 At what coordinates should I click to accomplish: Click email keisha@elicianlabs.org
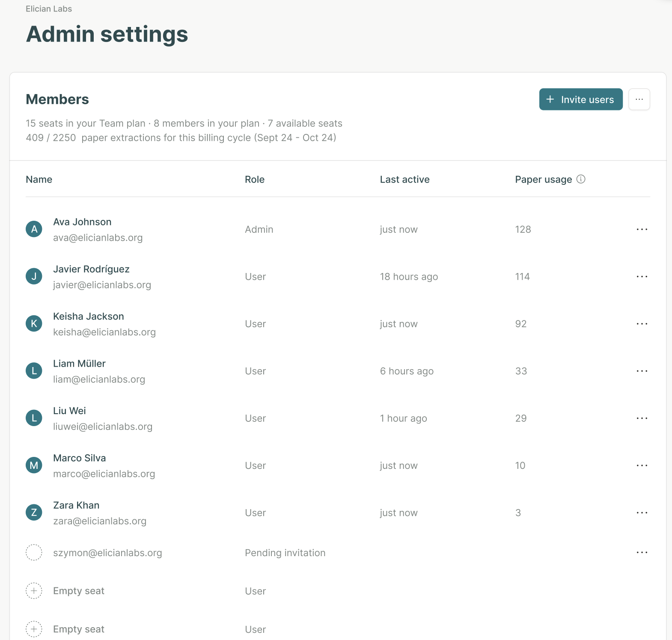(x=104, y=332)
